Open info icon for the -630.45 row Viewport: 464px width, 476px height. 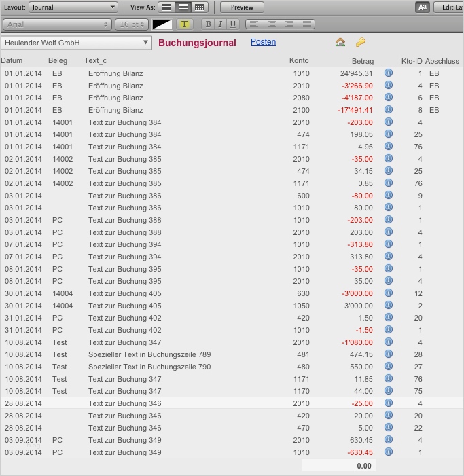(389, 452)
